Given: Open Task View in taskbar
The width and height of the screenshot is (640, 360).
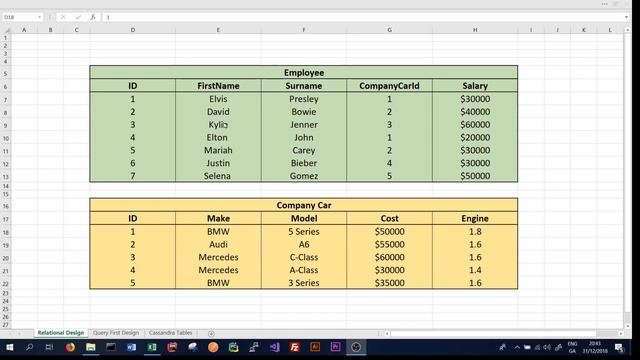Looking at the screenshot, I should point(49,347).
